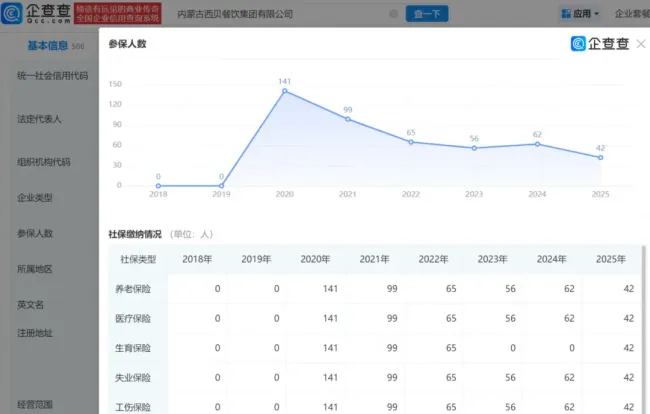The height and width of the screenshot is (414, 650).
Task: Click the red slogan banner beside logo
Action: coord(118,13)
